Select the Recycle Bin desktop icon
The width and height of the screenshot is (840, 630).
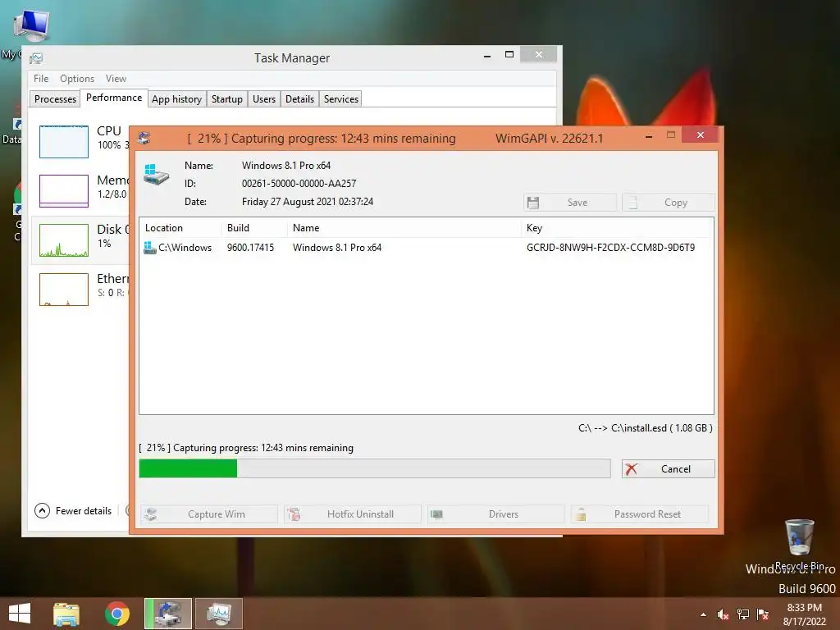(x=799, y=545)
